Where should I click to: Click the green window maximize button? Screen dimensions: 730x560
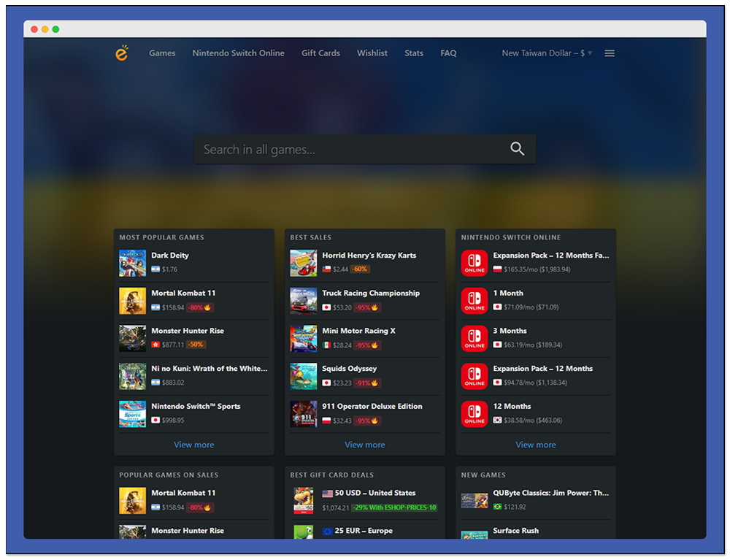pyautogui.click(x=56, y=29)
